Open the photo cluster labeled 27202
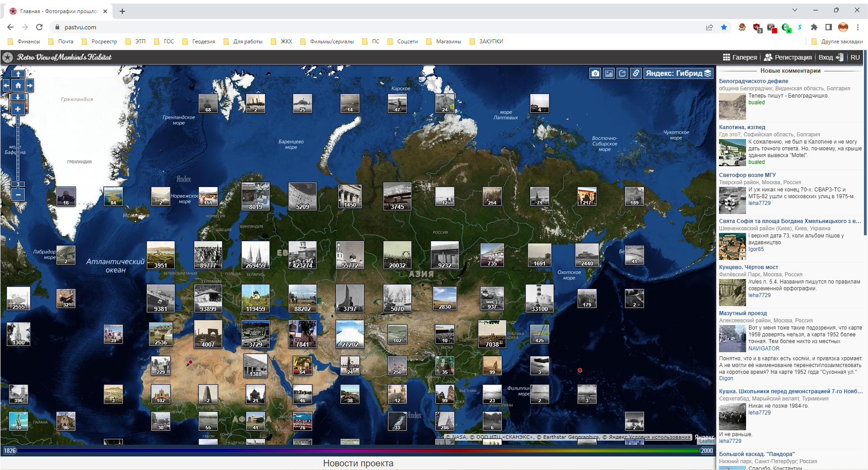The width and height of the screenshot is (868, 470). coord(350,334)
